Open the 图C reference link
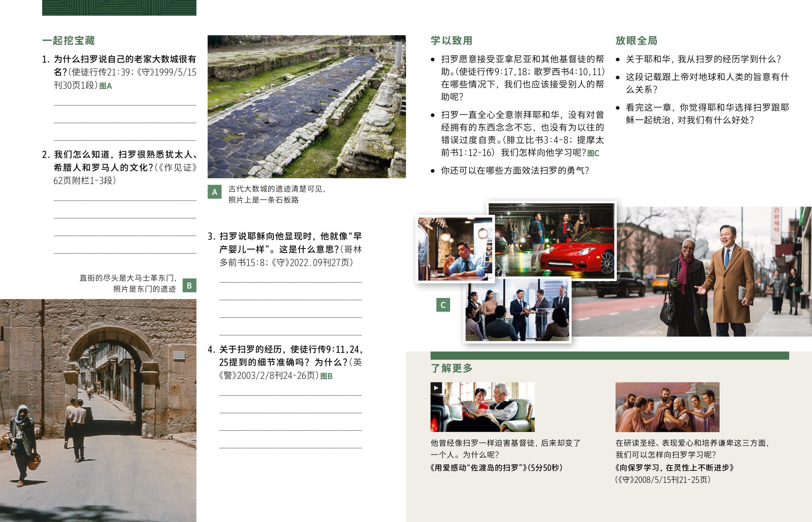 point(593,154)
